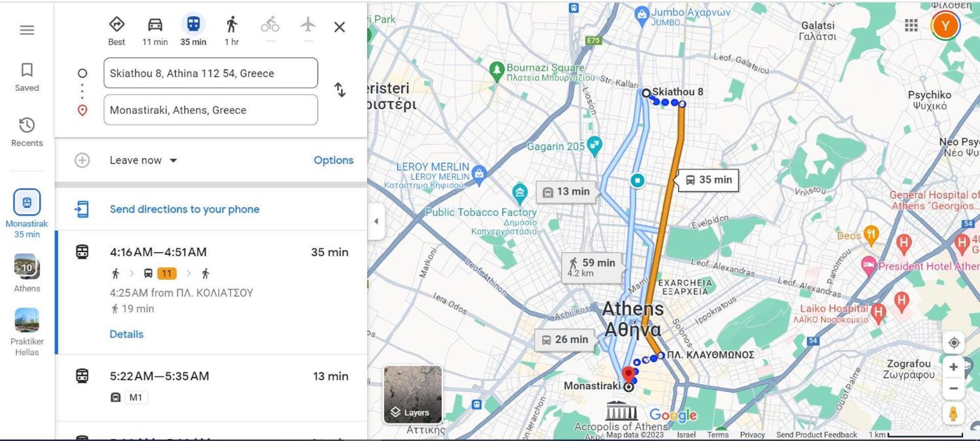Edit the Skiathou 8 starting point field
This screenshot has width=980, height=441.
[210, 73]
